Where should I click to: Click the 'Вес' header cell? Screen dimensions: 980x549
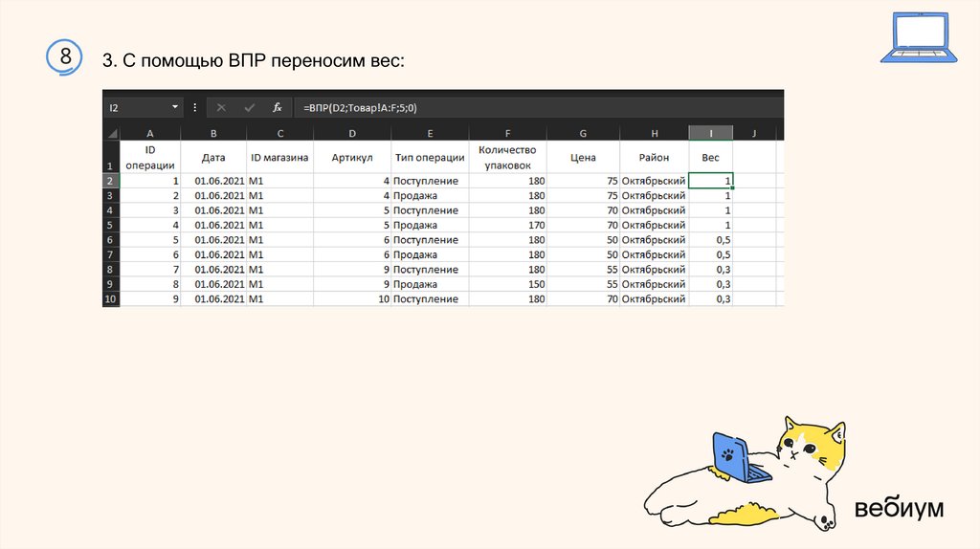point(711,157)
